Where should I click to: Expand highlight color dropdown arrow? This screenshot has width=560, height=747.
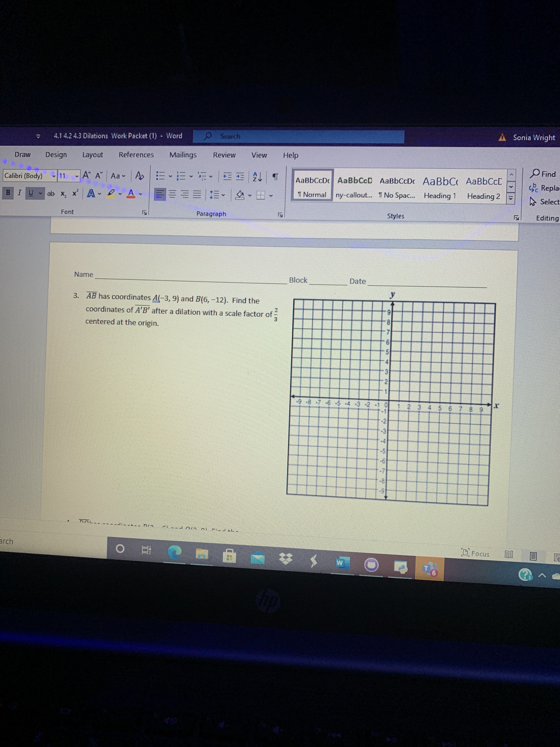pos(120,193)
